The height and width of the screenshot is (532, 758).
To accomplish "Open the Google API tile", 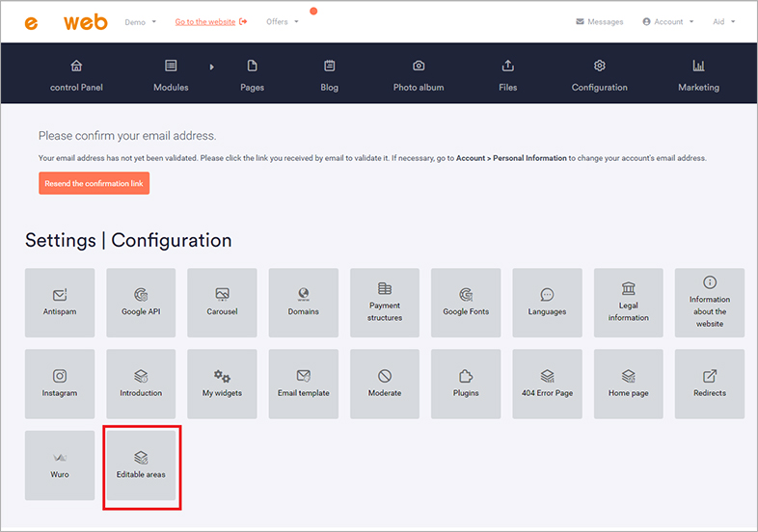I will (x=141, y=303).
